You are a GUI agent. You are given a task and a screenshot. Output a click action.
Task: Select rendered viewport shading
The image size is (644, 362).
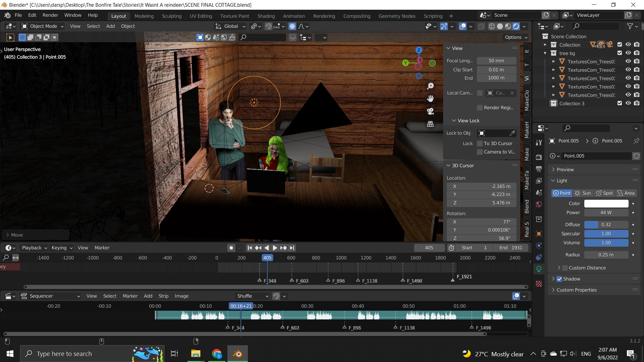click(x=516, y=26)
